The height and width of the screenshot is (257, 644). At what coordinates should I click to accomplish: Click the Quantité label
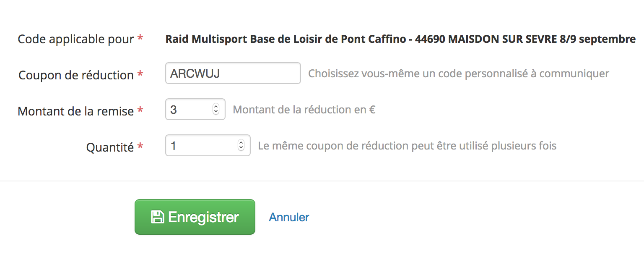[x=110, y=147]
